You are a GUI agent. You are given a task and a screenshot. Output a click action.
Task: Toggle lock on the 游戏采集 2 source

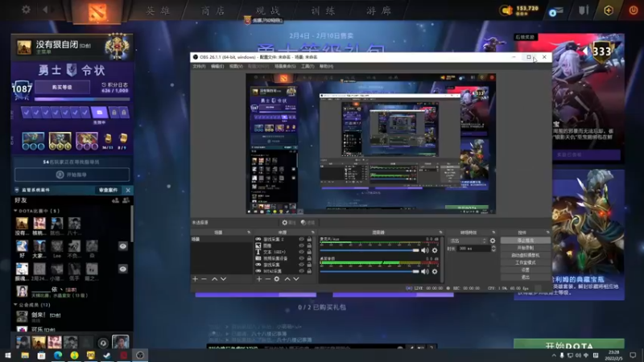click(309, 239)
